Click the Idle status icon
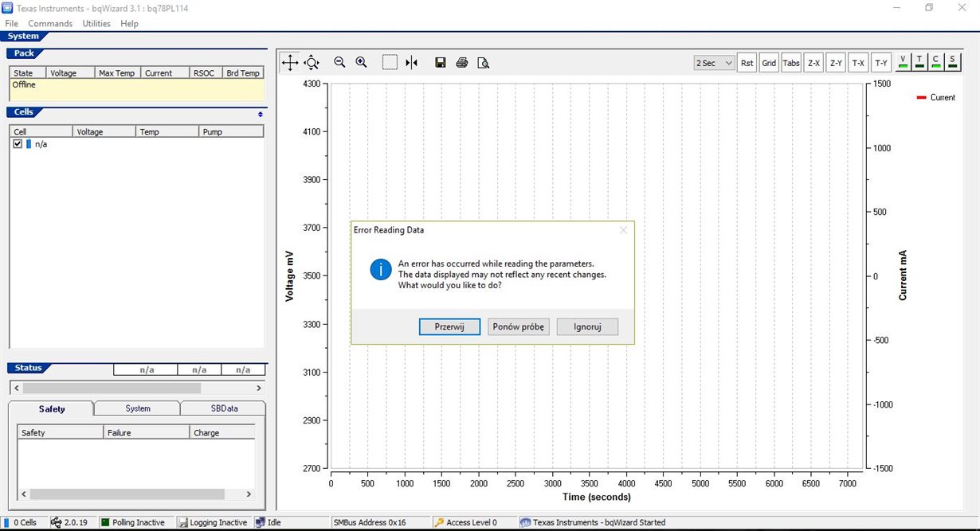Image resolution: width=980 pixels, height=531 pixels. coord(261,522)
